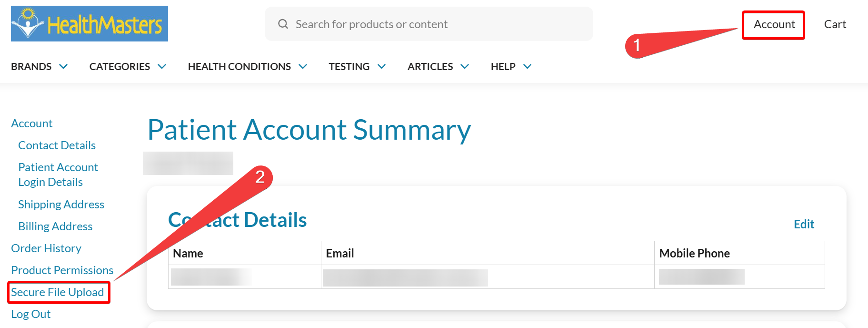This screenshot has width=868, height=328.
Task: Open Shipping Address in sidebar
Action: pyautogui.click(x=61, y=205)
